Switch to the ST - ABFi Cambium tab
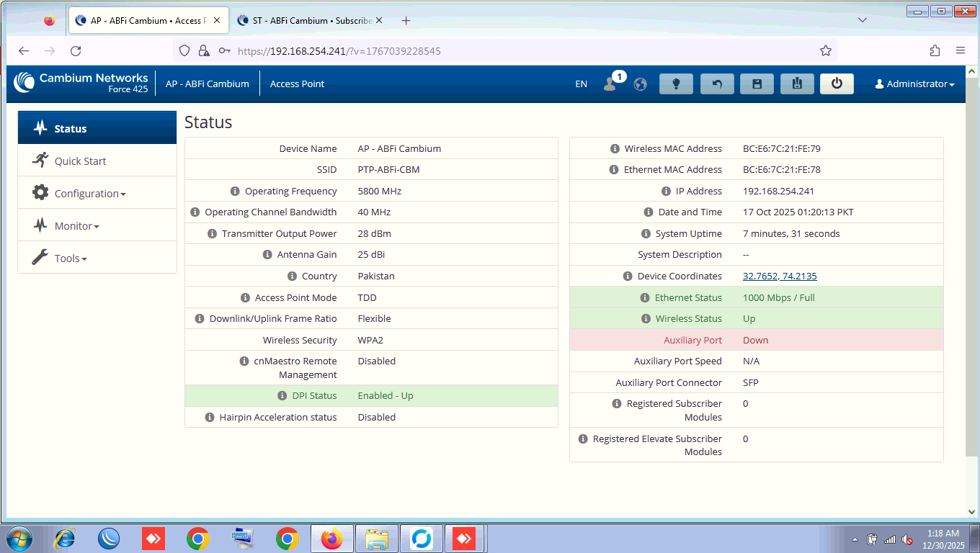This screenshot has height=553, width=980. [x=310, y=21]
